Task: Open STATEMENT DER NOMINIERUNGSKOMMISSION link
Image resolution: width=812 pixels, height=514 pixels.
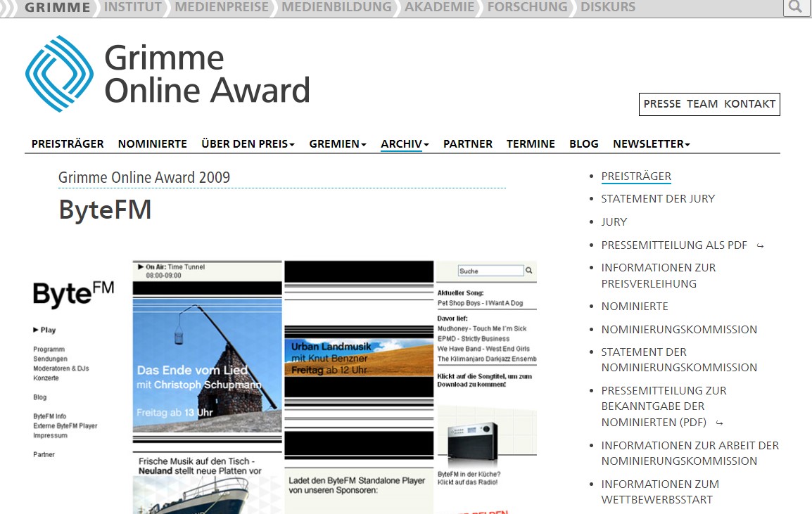Action: click(x=679, y=360)
